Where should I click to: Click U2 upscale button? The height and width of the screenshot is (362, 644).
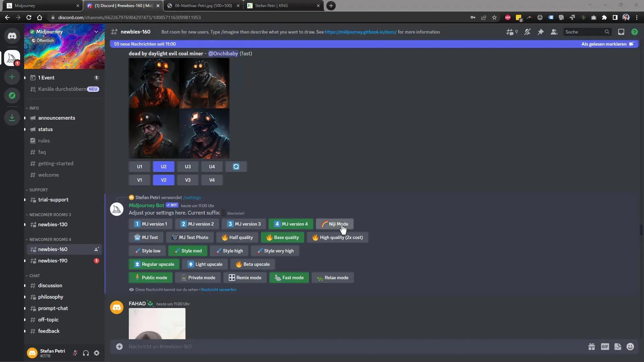coord(163,166)
